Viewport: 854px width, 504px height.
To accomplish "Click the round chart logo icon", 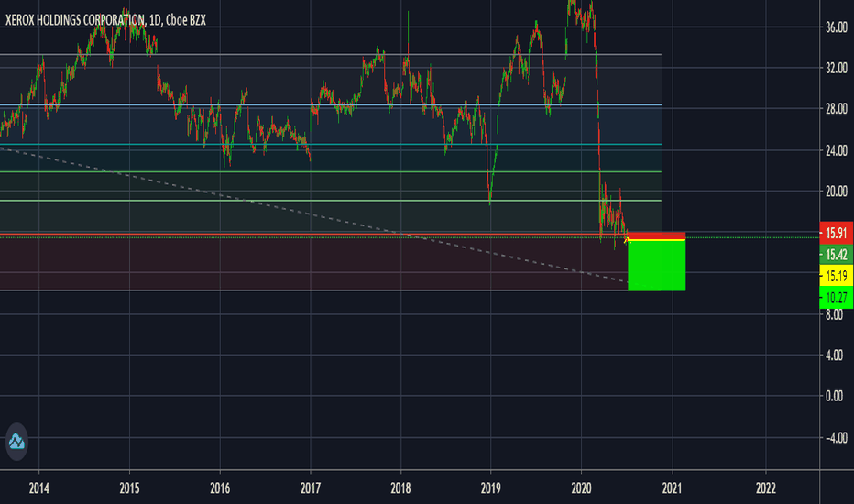I will click(x=16, y=442).
